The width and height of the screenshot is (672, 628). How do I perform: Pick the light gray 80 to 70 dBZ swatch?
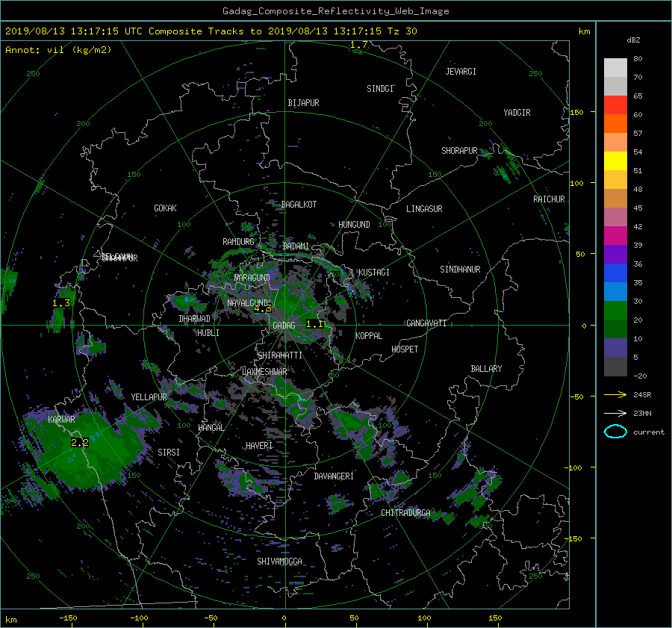(615, 67)
